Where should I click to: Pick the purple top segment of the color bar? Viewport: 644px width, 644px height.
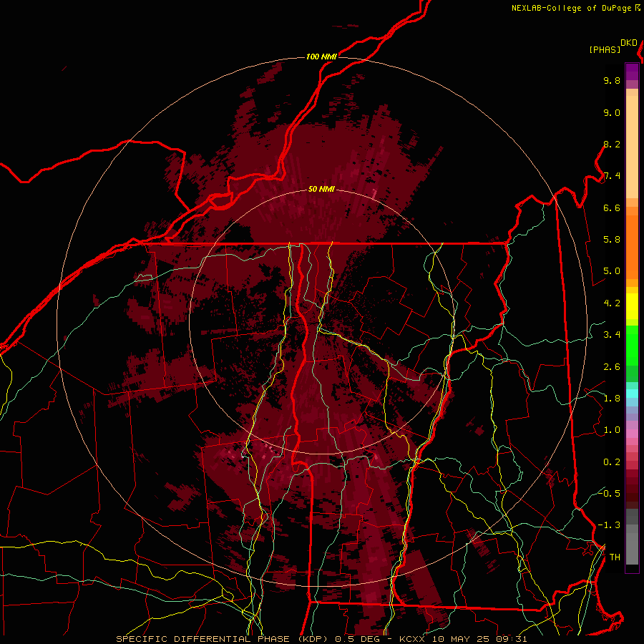click(x=632, y=72)
